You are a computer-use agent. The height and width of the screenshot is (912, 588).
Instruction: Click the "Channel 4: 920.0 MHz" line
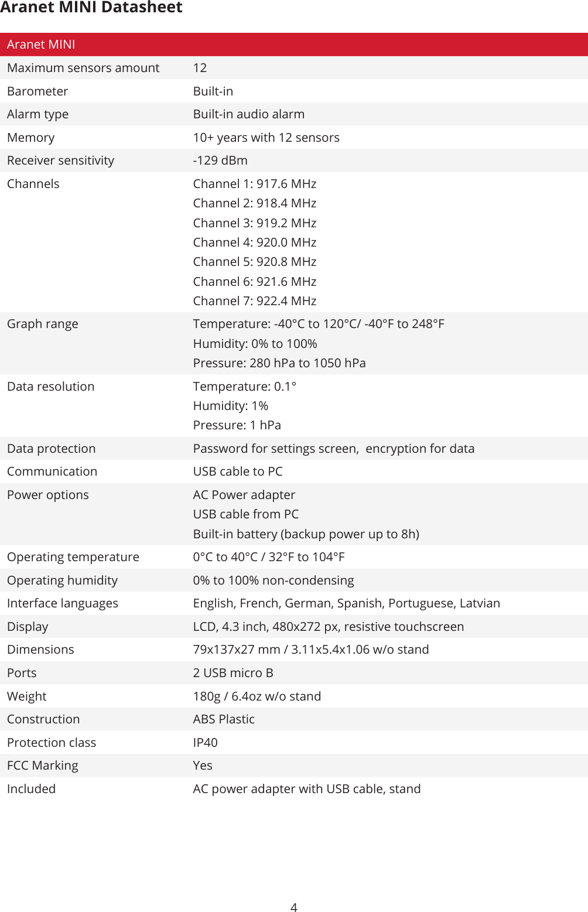(254, 242)
